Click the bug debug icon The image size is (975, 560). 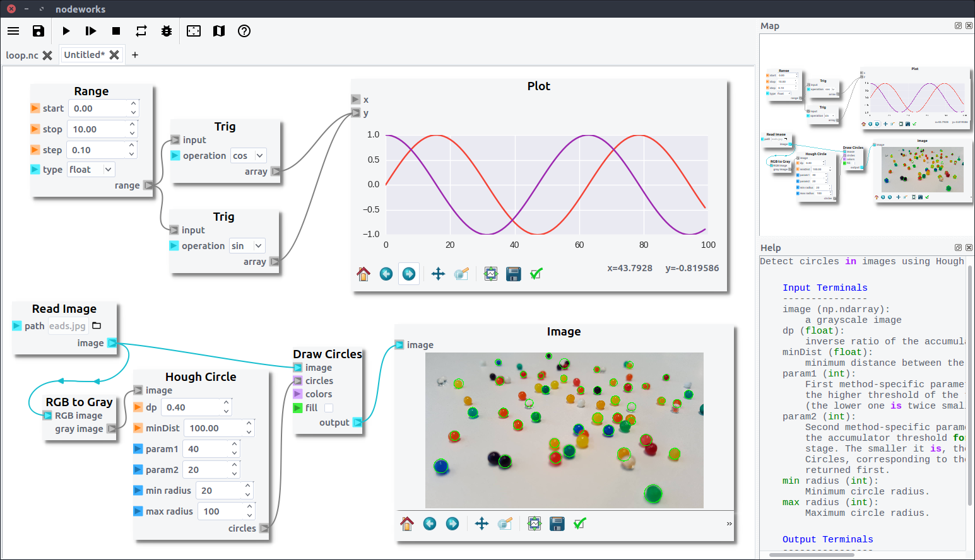[x=167, y=31]
